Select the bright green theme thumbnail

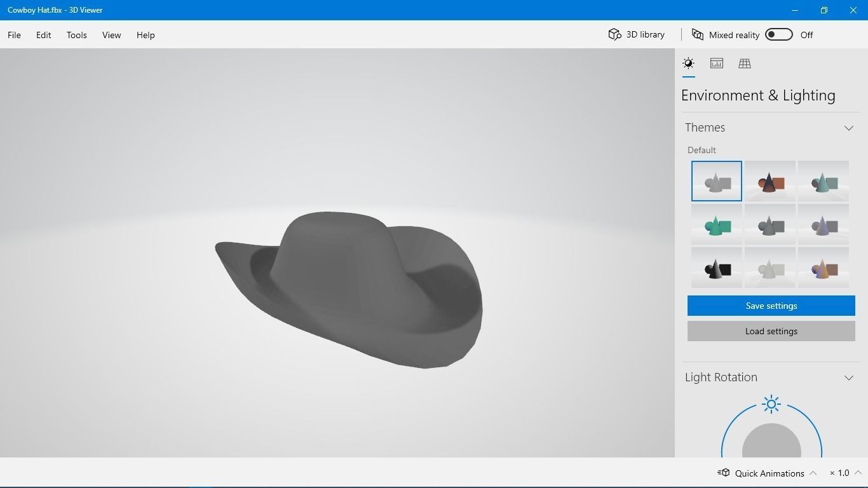(x=717, y=224)
